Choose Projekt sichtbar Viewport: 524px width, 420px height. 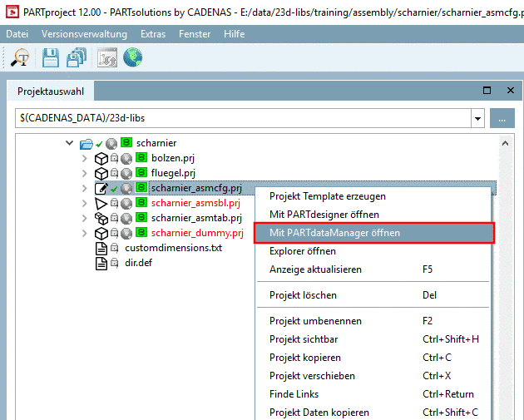[x=373, y=339]
